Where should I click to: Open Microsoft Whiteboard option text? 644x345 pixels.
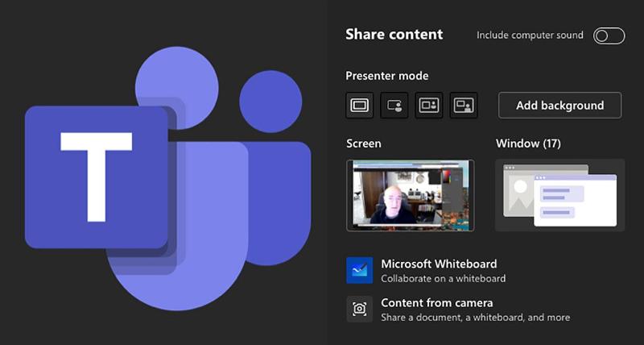439,264
